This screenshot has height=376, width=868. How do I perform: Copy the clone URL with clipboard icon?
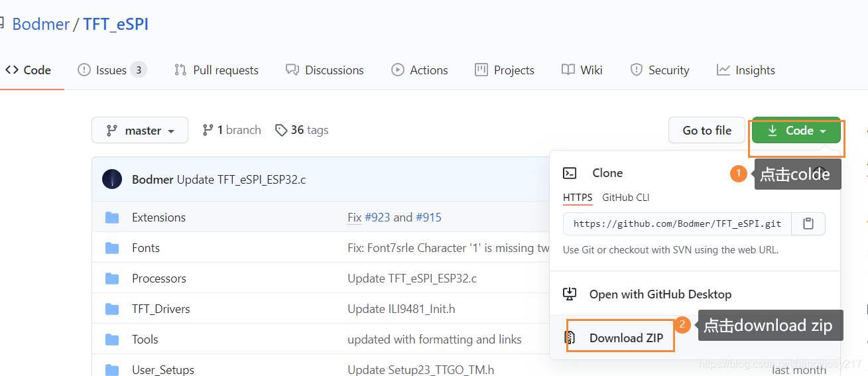[x=808, y=224]
